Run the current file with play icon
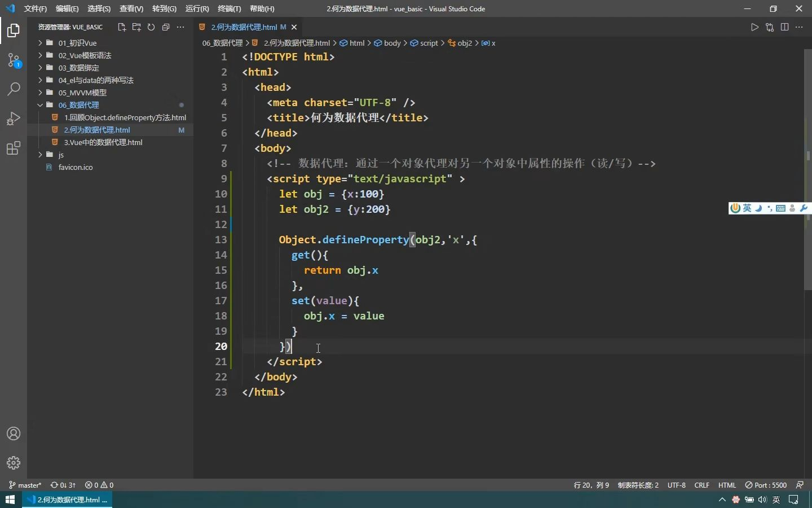The height and width of the screenshot is (508, 812). [754, 27]
